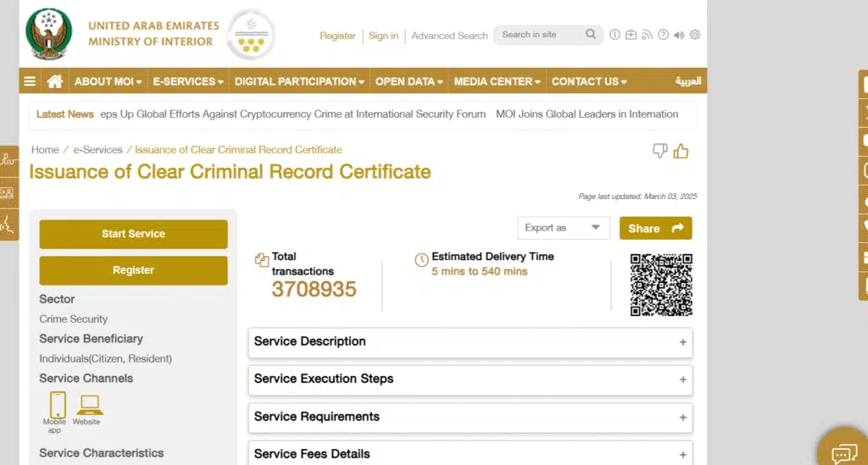Click the home icon in navigation bar
The width and height of the screenshot is (868, 465).
coord(55,81)
